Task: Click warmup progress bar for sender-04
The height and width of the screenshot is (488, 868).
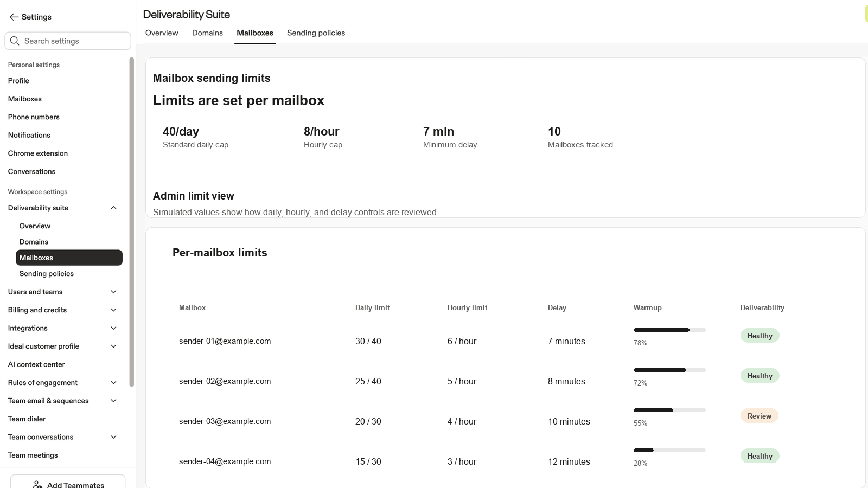Action: tap(669, 450)
